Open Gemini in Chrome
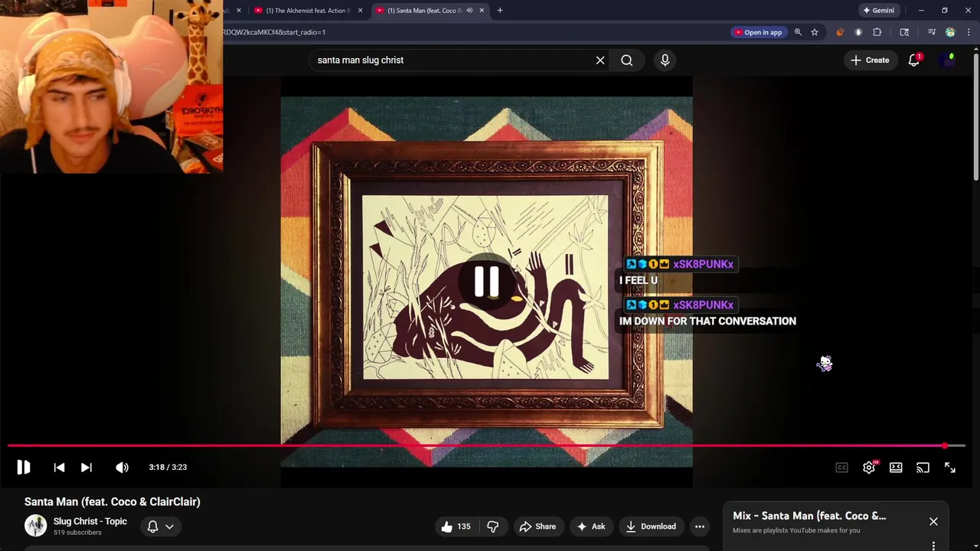 (878, 10)
